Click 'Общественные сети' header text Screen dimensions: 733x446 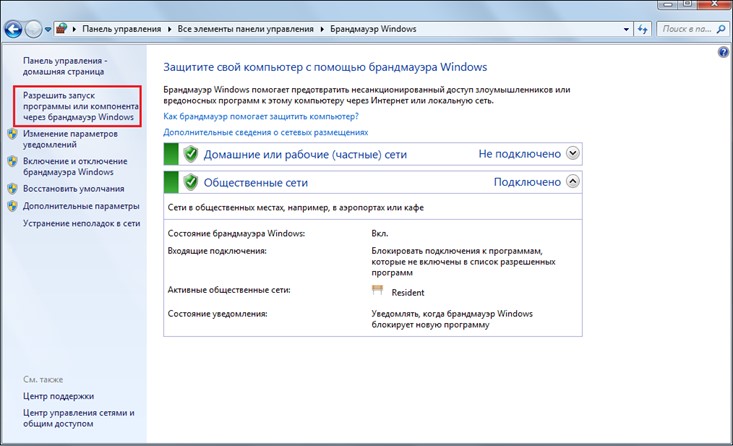tap(256, 182)
